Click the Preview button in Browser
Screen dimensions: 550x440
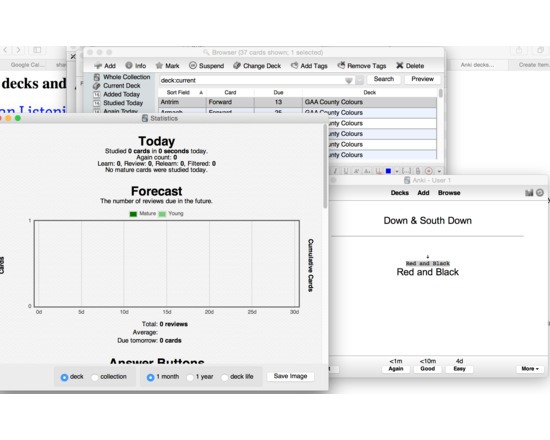[x=422, y=79]
